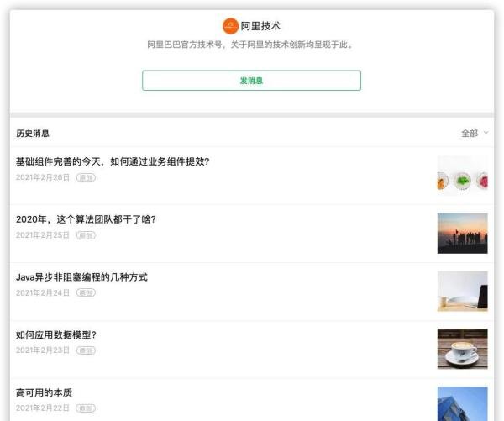Image resolution: width=504 pixels, height=421 pixels.
Task: Click the sunset silhouette thumbnail
Action: point(463,234)
